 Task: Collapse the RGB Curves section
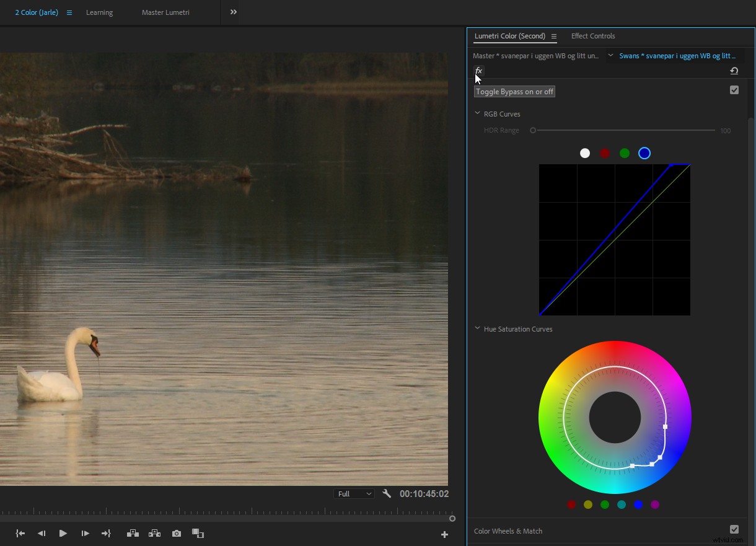point(477,113)
